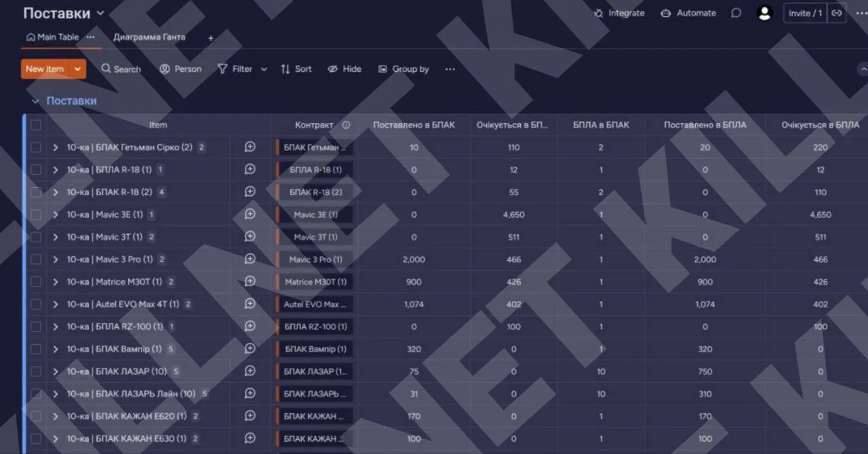
Task: Collapse the Поставки group
Action: tap(35, 100)
